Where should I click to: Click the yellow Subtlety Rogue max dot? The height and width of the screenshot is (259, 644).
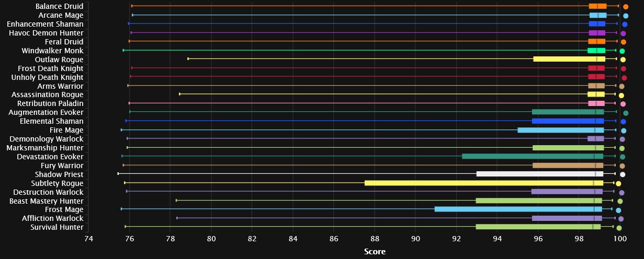pos(618,183)
